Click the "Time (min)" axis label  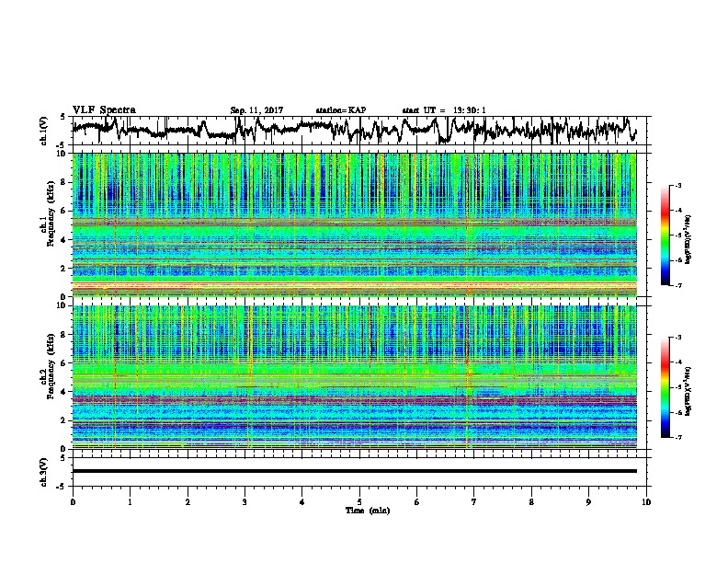[x=368, y=511]
